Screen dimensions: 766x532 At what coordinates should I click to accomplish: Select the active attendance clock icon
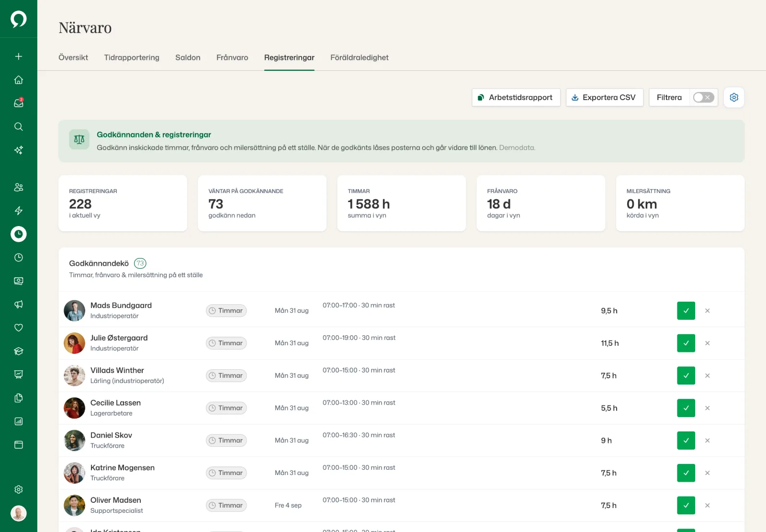(19, 234)
